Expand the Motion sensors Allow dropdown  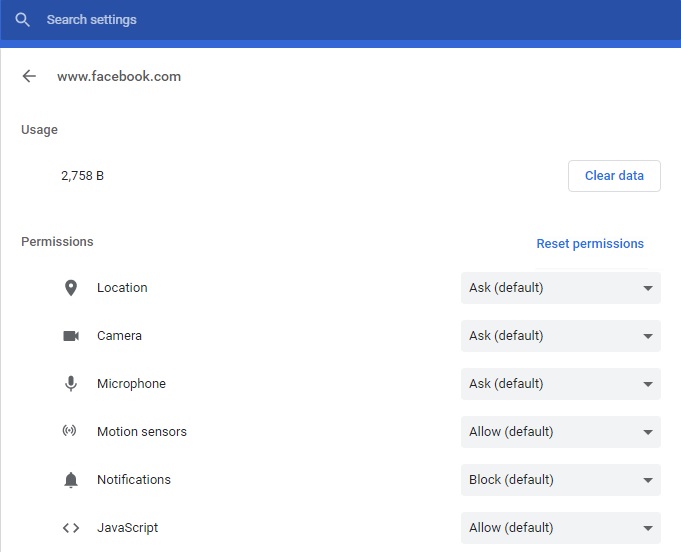pos(561,432)
